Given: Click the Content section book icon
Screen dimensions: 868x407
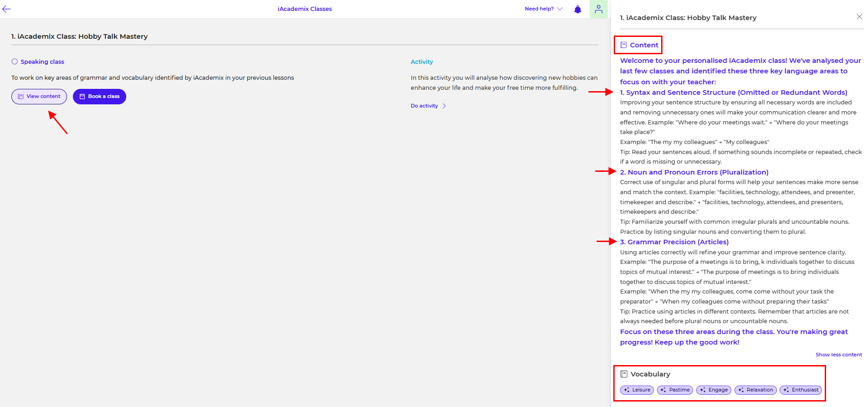Looking at the screenshot, I should pos(623,45).
